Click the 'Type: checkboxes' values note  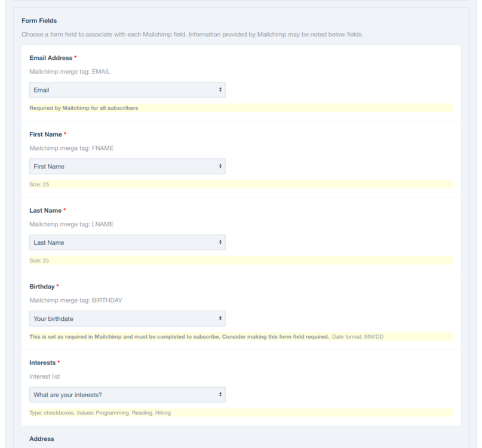tap(100, 413)
